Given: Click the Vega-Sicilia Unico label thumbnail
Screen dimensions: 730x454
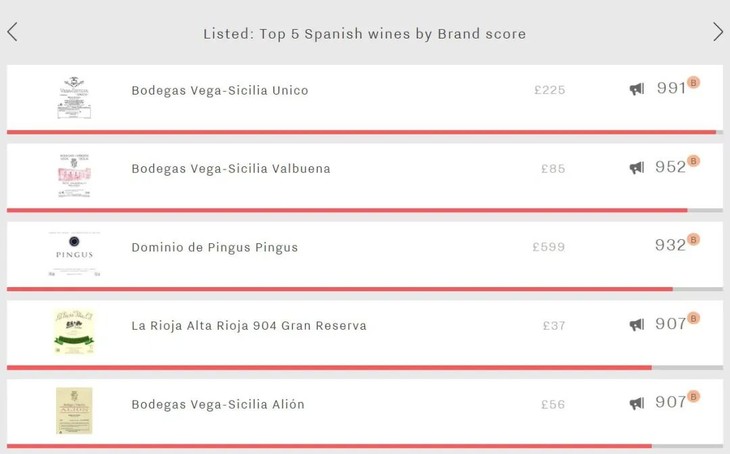Looking at the screenshot, I should 74,97.
